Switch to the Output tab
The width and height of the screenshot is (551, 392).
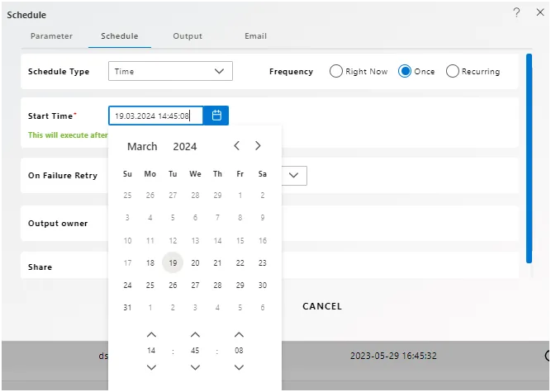click(188, 36)
